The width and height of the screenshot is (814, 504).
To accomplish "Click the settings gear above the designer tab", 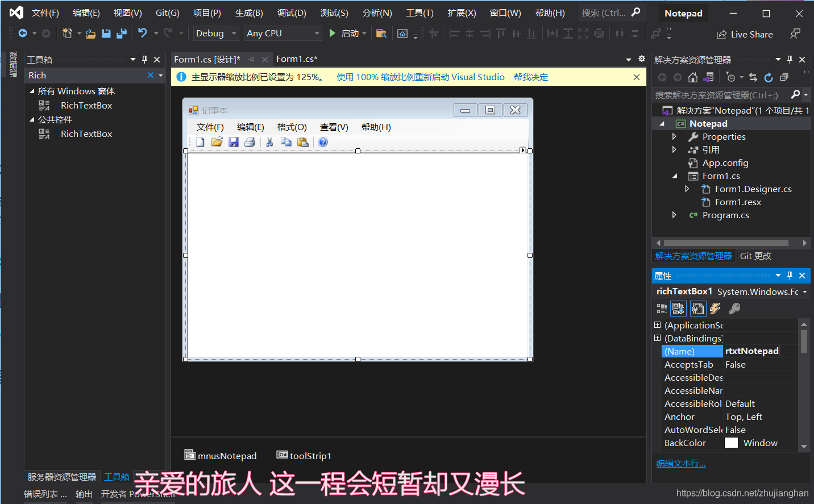I will [642, 59].
